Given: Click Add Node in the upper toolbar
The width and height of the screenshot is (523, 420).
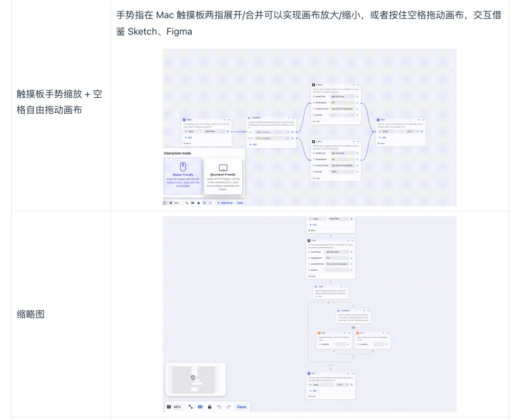Looking at the screenshot, I should (225, 203).
